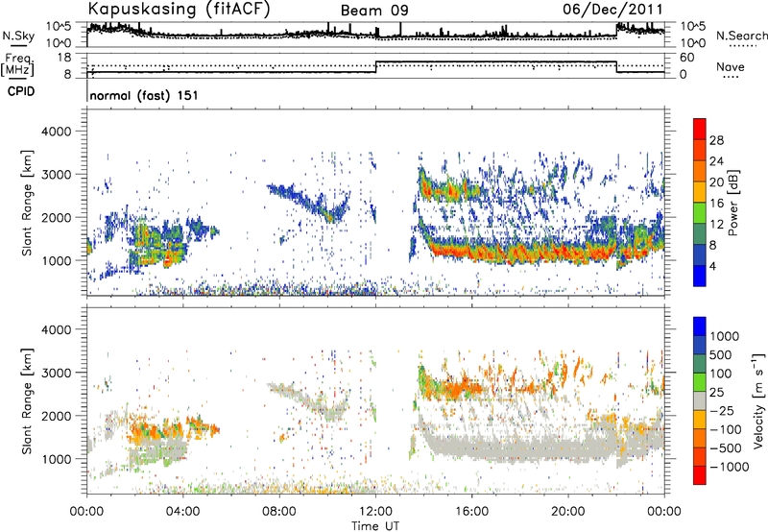The height and width of the screenshot is (532, 768).
Task: Click the date "06/Dec/2011"
Action: [612, 9]
